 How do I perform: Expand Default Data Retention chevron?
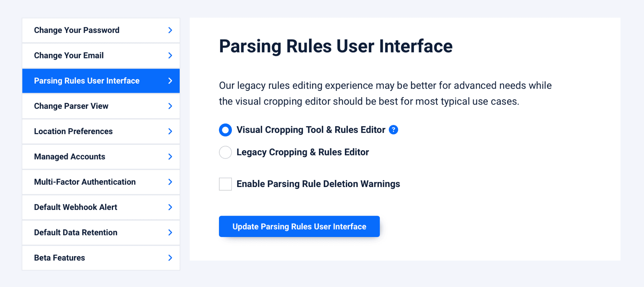pos(170,233)
